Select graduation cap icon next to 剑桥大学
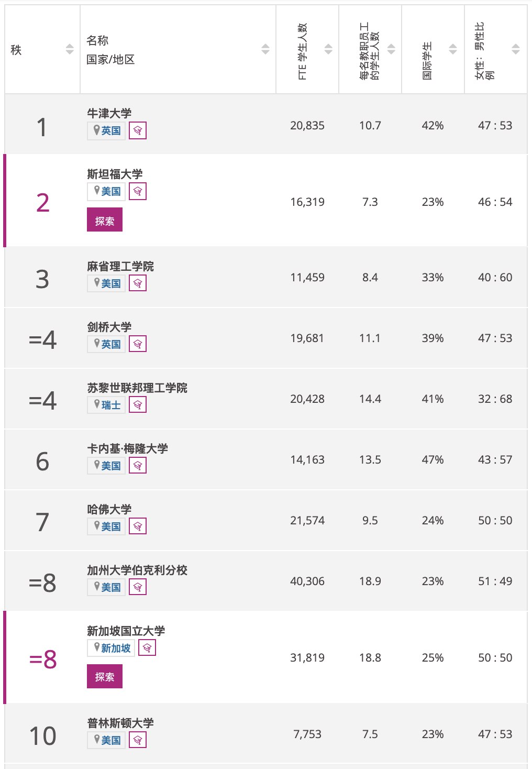 click(138, 344)
